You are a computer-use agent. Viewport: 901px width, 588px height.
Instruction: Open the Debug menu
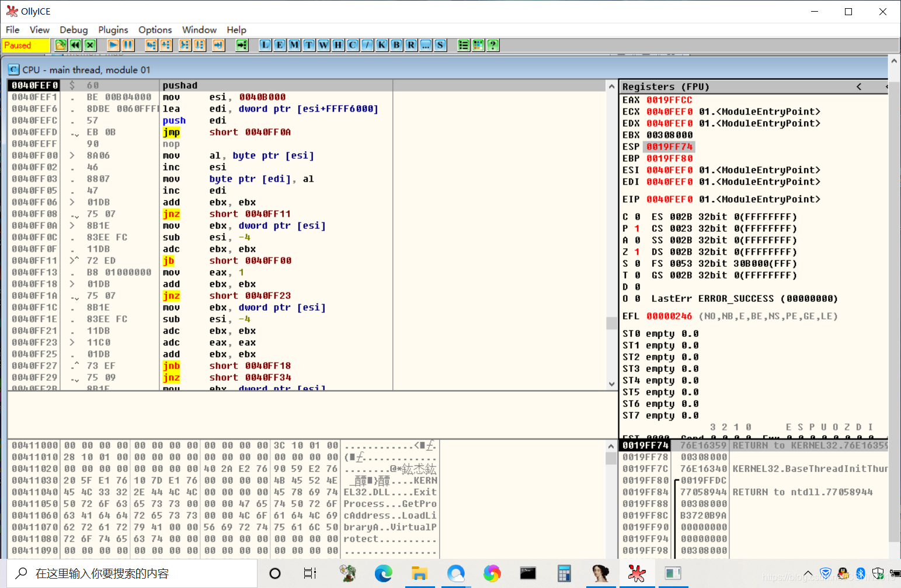(x=74, y=30)
